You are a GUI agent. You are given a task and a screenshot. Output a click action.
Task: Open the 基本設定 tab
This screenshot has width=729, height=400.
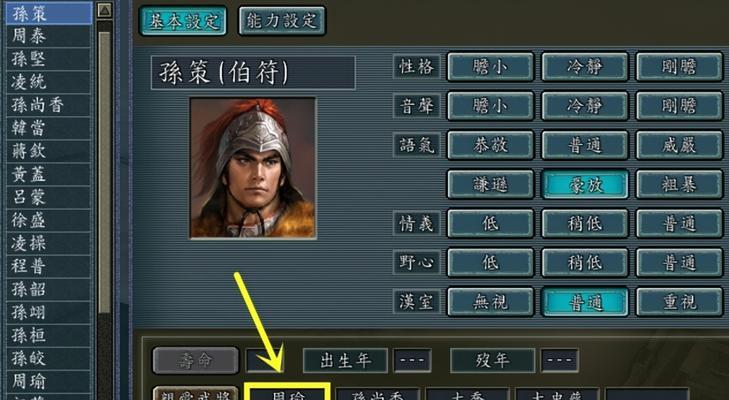(x=183, y=21)
